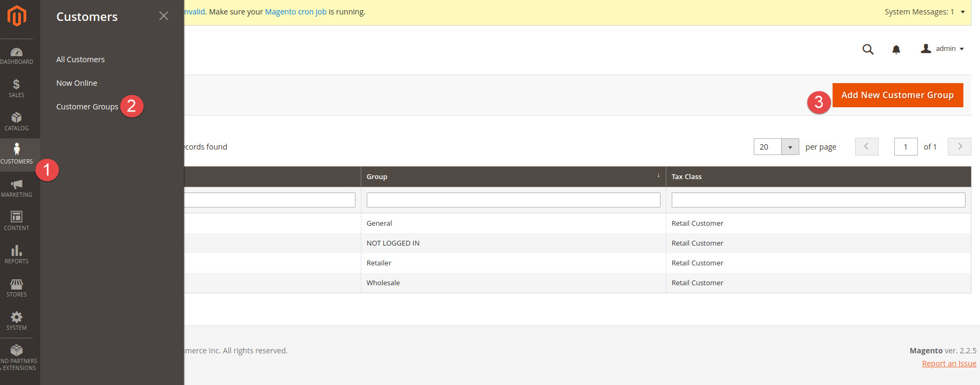This screenshot has width=980, height=385.
Task: Open the Stores storefront icon menu
Action: pyautogui.click(x=17, y=288)
